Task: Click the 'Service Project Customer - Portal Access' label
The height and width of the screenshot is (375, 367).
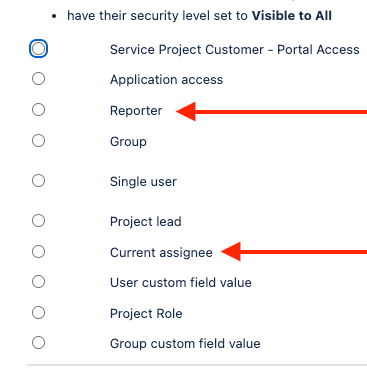Action: pyautogui.click(x=235, y=50)
